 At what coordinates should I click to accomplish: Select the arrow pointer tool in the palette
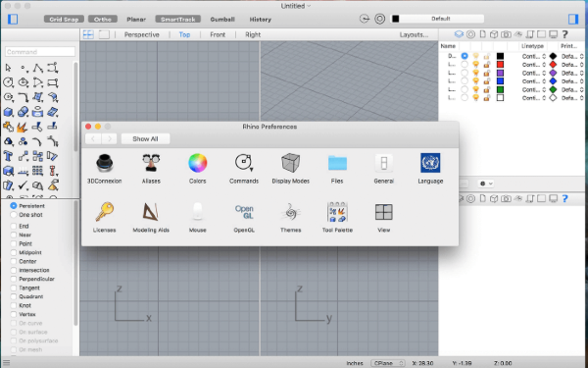(8, 68)
